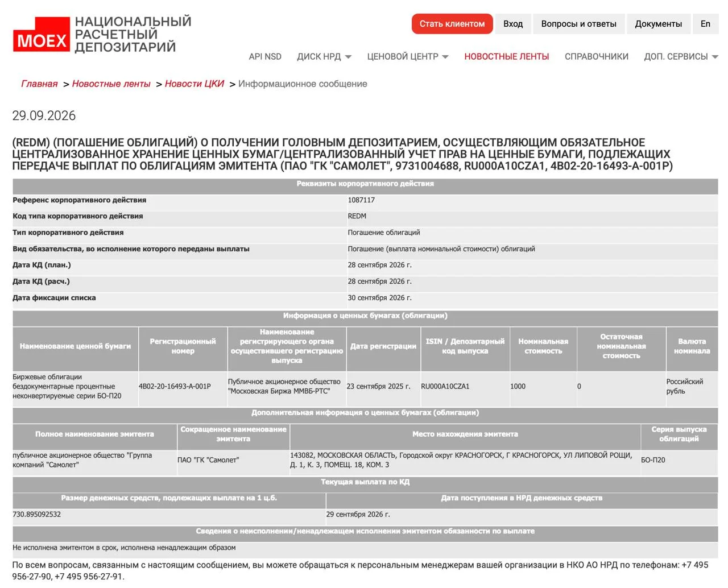
Task: Switch language to En
Action: (x=705, y=24)
